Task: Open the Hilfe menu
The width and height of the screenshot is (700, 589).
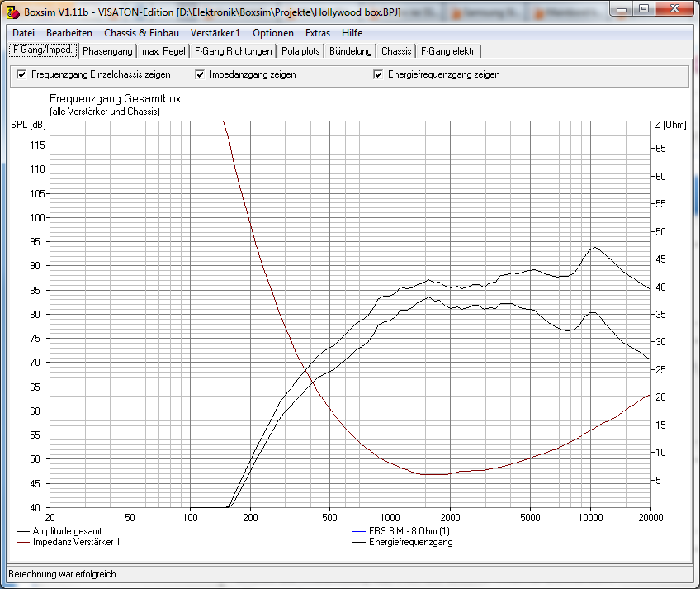Action: [352, 33]
